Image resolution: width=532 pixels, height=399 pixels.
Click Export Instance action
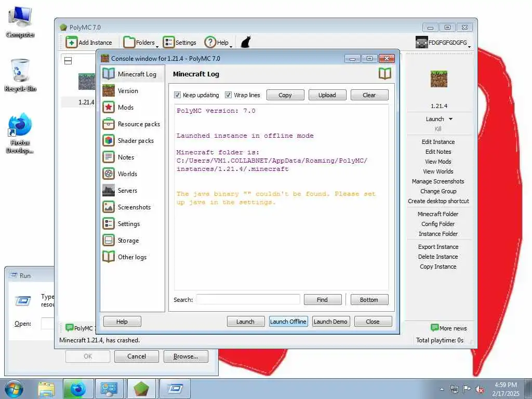coord(438,247)
